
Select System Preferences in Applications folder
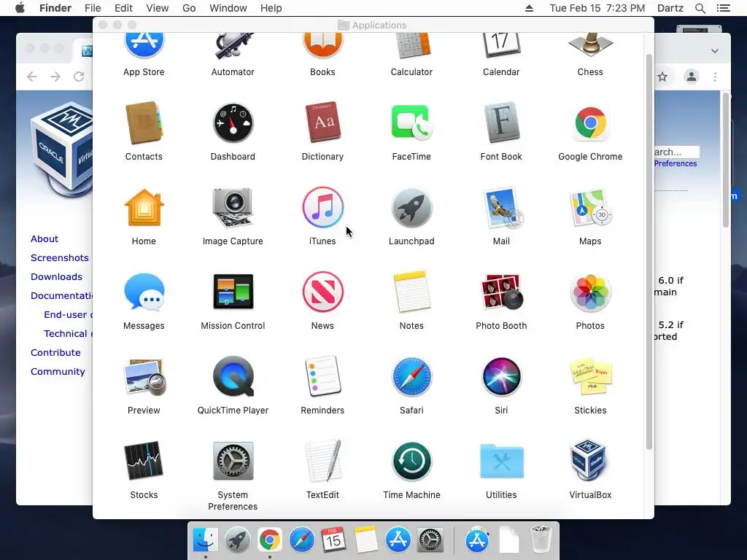coord(233,461)
